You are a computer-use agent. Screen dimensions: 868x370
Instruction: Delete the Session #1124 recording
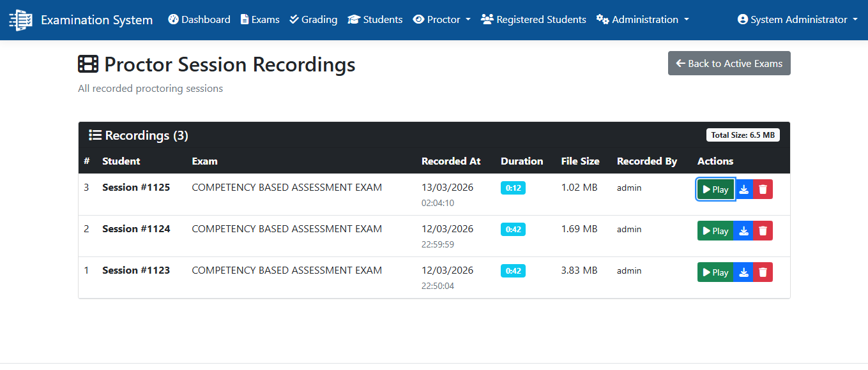coord(763,231)
